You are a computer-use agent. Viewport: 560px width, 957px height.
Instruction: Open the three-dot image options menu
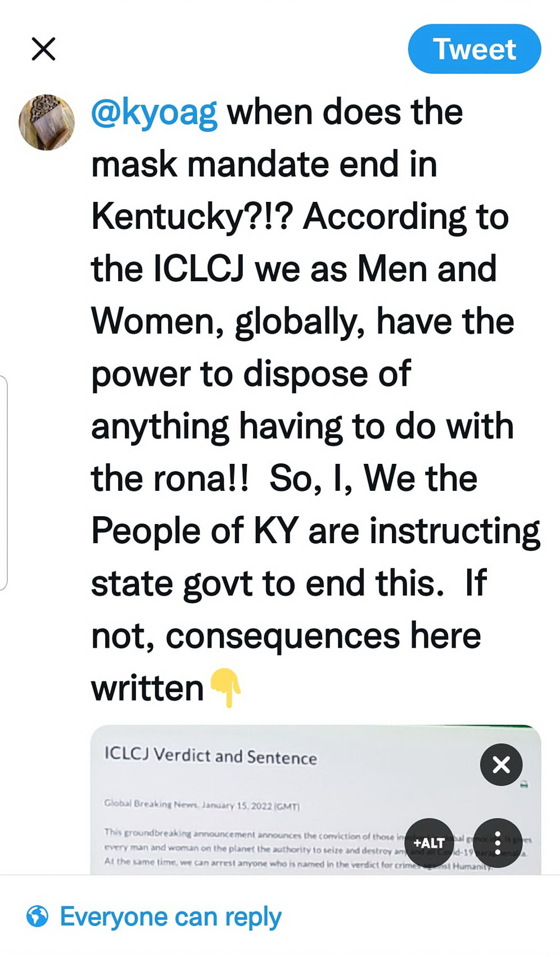coord(498,843)
